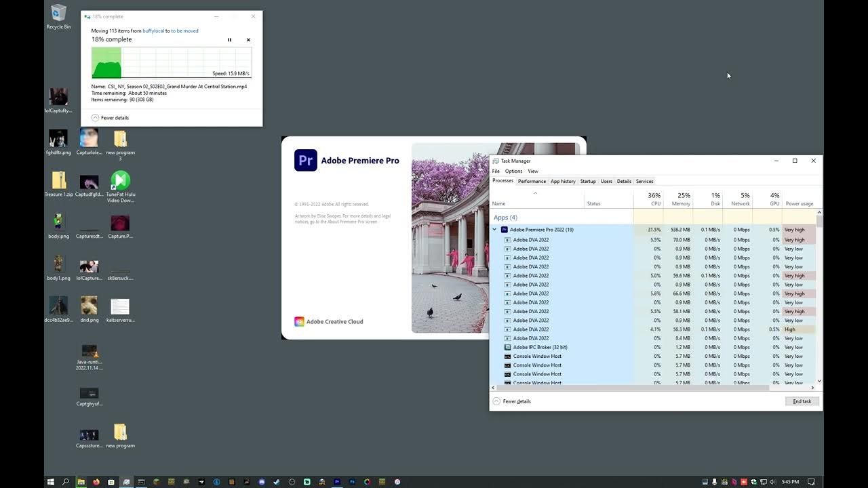The image size is (868, 488).
Task: Open Steam from the taskbar
Action: click(x=277, y=482)
